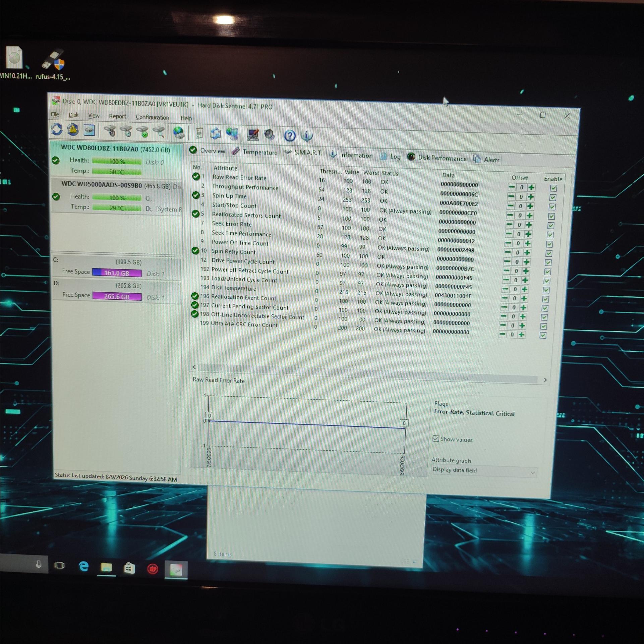Sort by the Attribute column header
This screenshot has height=644, width=644.
pyautogui.click(x=225, y=168)
